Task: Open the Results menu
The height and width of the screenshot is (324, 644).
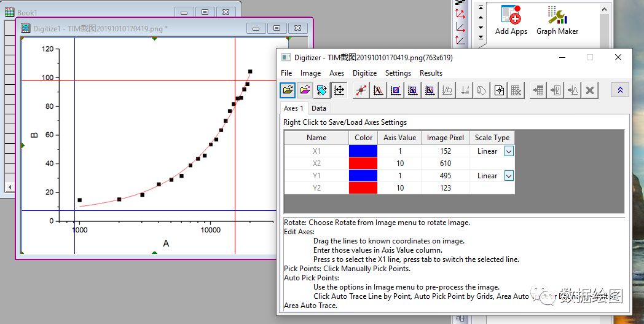Action: [x=431, y=73]
